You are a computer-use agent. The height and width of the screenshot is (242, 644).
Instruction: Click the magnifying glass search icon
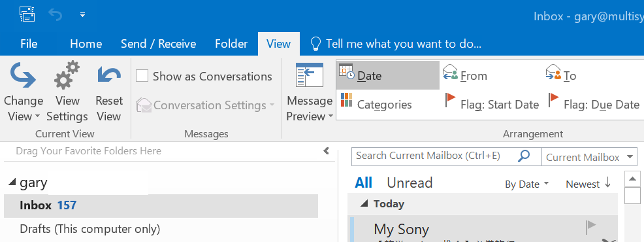(x=524, y=156)
